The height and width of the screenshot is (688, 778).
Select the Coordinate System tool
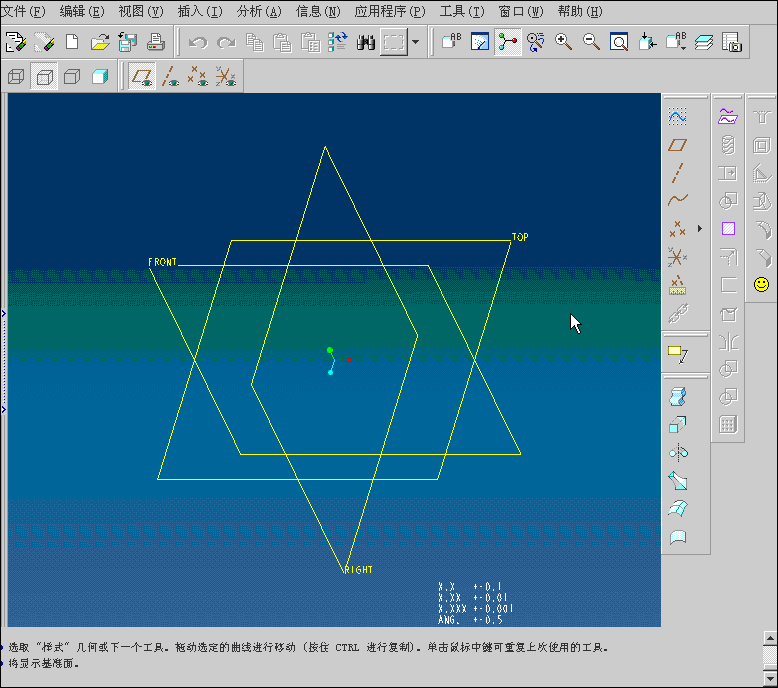point(677,257)
